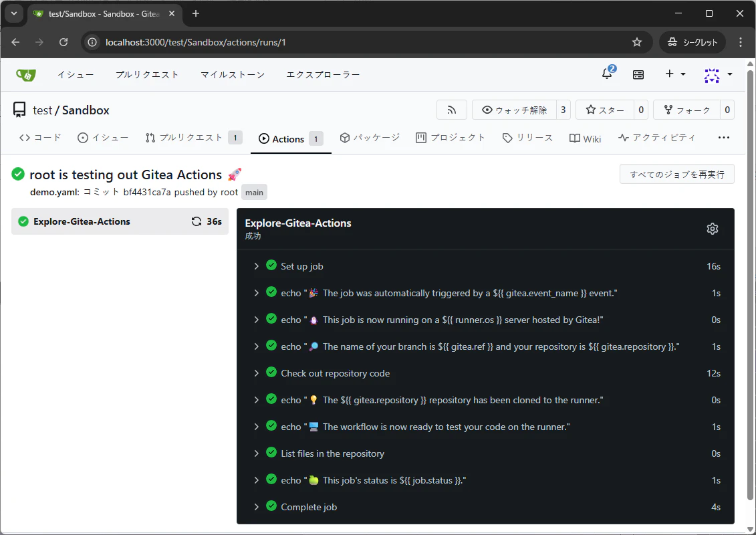
Task: Open a new browser tab
Action: coord(196,13)
